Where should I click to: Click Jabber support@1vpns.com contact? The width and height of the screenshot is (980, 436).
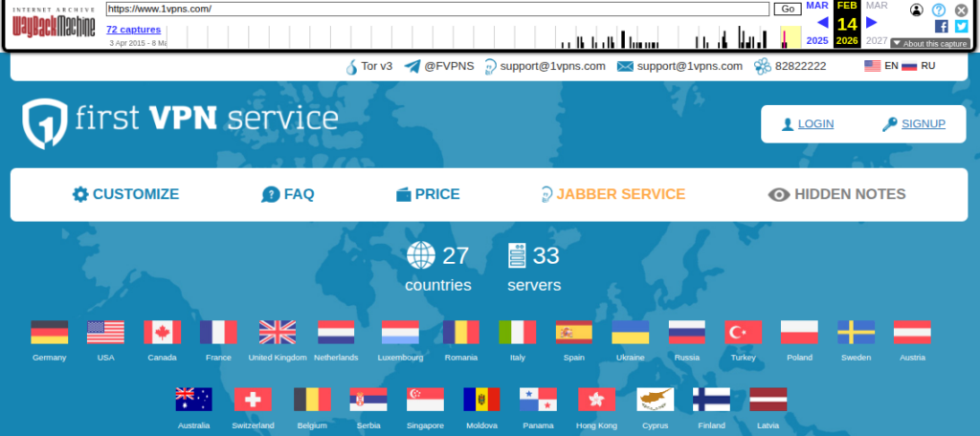point(545,66)
